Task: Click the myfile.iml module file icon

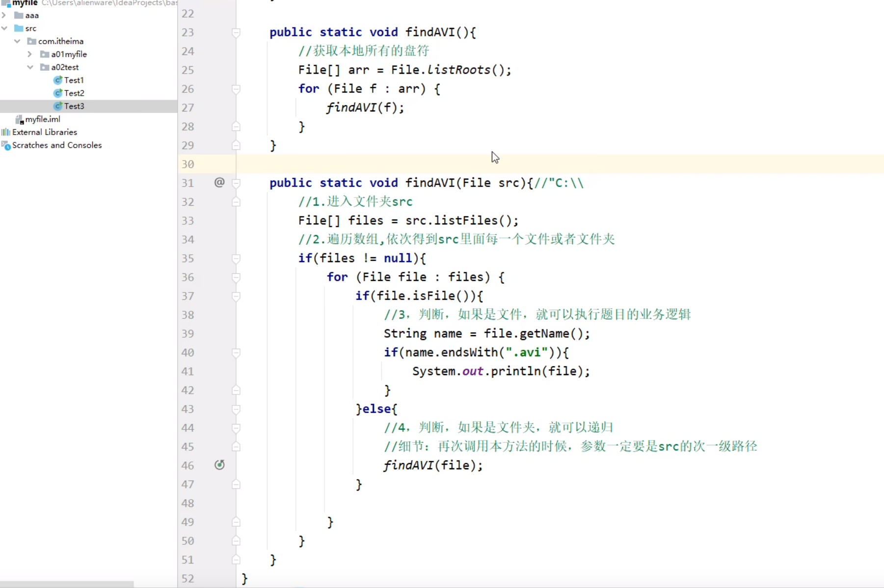Action: tap(20, 119)
